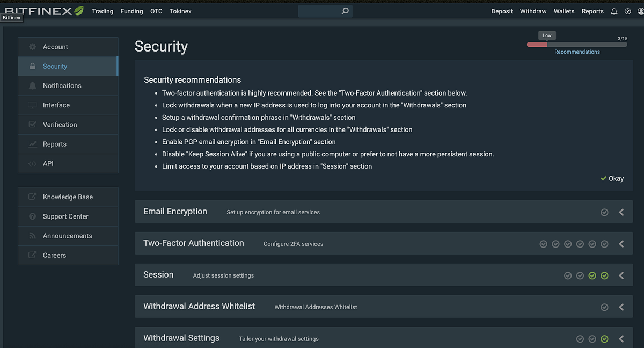The width and height of the screenshot is (644, 348).
Task: Expand the Withdrawal Settings section arrow
Action: pyautogui.click(x=621, y=339)
